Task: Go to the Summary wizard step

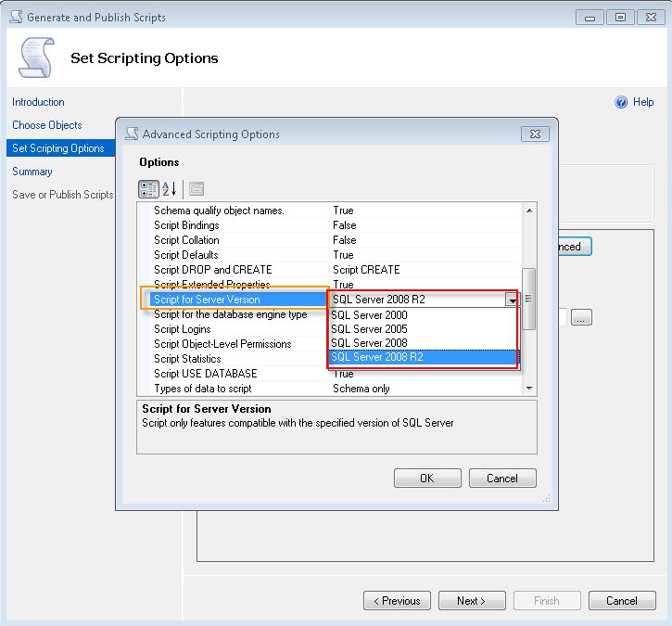Action: click(32, 172)
